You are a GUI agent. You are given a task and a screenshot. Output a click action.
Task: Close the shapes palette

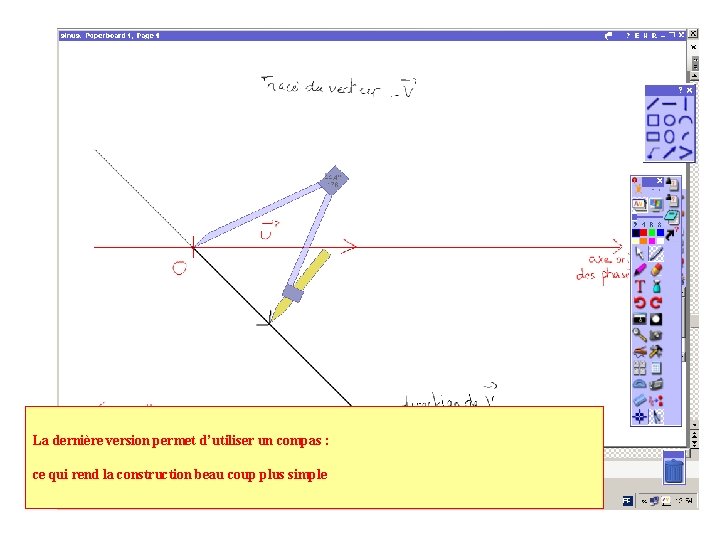click(x=689, y=90)
